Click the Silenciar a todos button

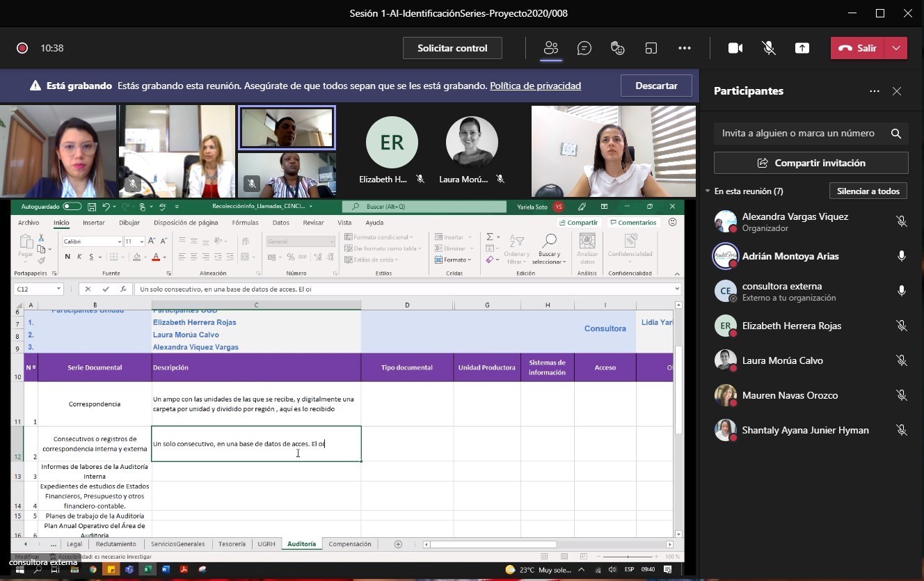click(x=868, y=191)
